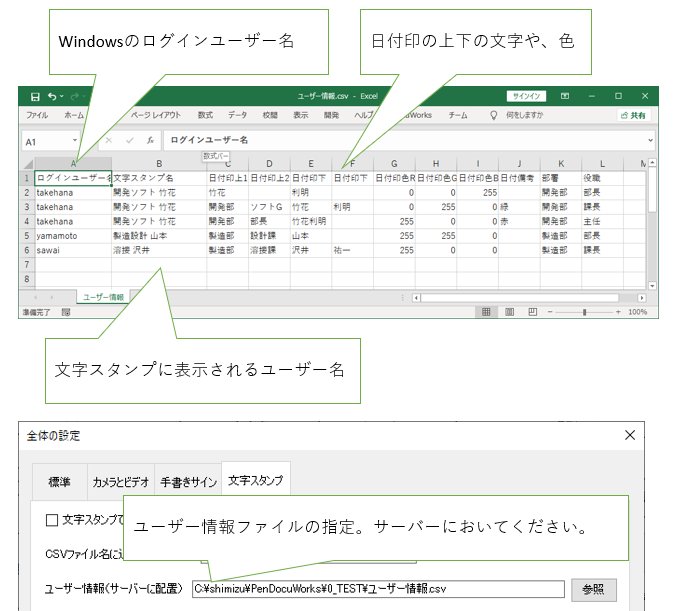Image resolution: width=674 pixels, height=611 pixels.
Task: Click zoom in plus button
Action: pyautogui.click(x=618, y=312)
